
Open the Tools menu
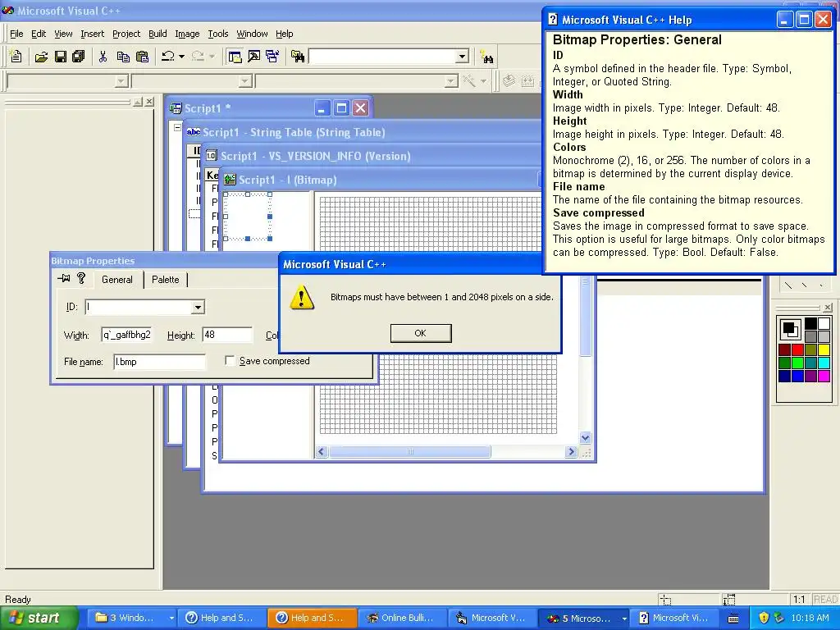pyautogui.click(x=218, y=34)
